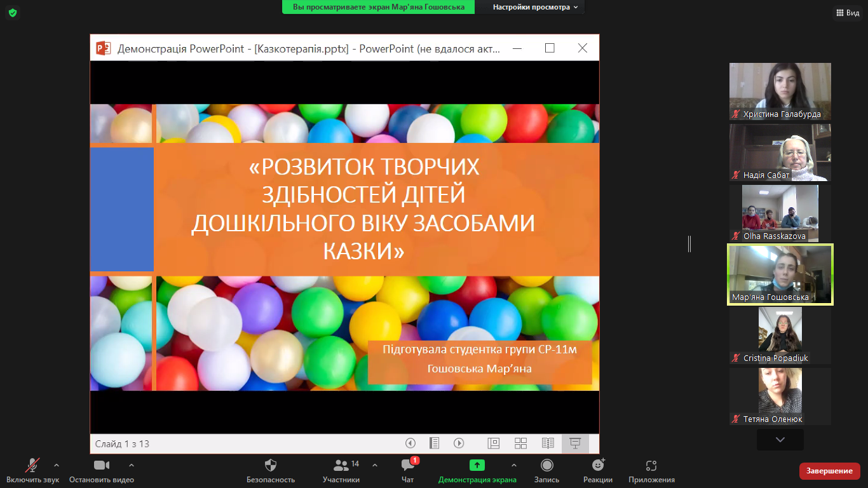Start recording with the Запись icon

[546, 466]
